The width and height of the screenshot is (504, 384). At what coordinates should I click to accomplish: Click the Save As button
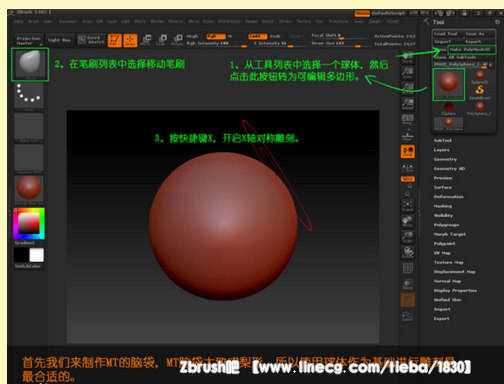(479, 34)
